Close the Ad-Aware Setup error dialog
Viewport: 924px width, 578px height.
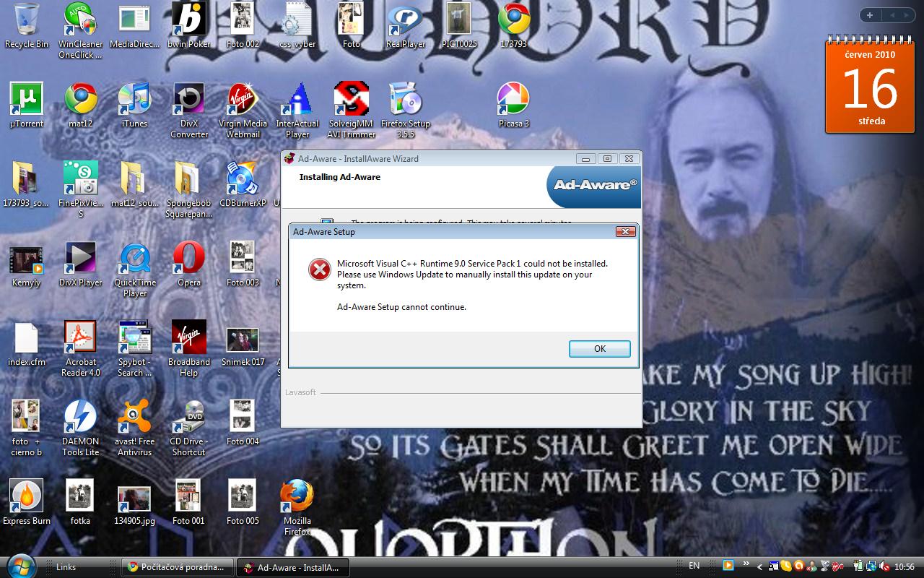click(x=625, y=232)
